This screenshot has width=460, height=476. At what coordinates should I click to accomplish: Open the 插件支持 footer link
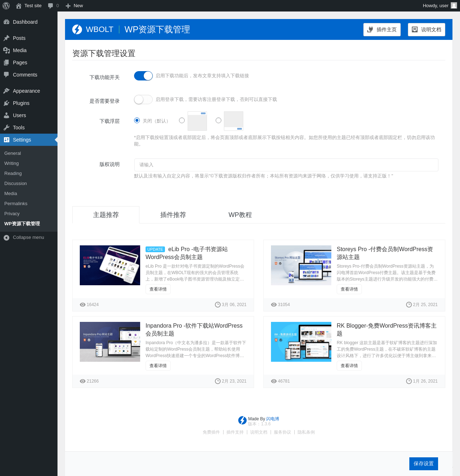pyautogui.click(x=235, y=432)
